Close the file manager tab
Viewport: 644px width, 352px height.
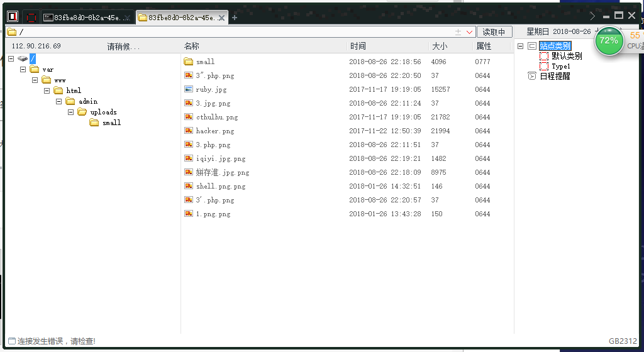(x=221, y=18)
